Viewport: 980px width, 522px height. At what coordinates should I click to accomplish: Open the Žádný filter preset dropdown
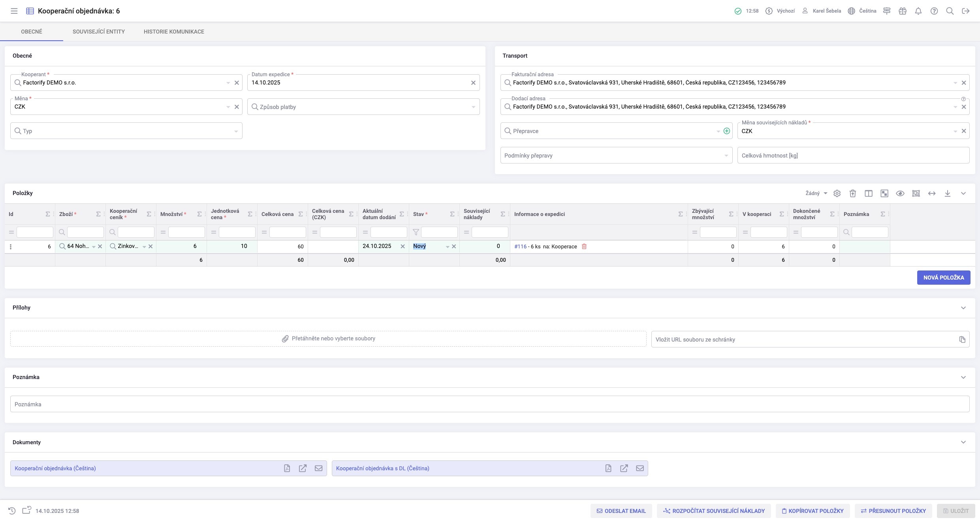pyautogui.click(x=816, y=193)
